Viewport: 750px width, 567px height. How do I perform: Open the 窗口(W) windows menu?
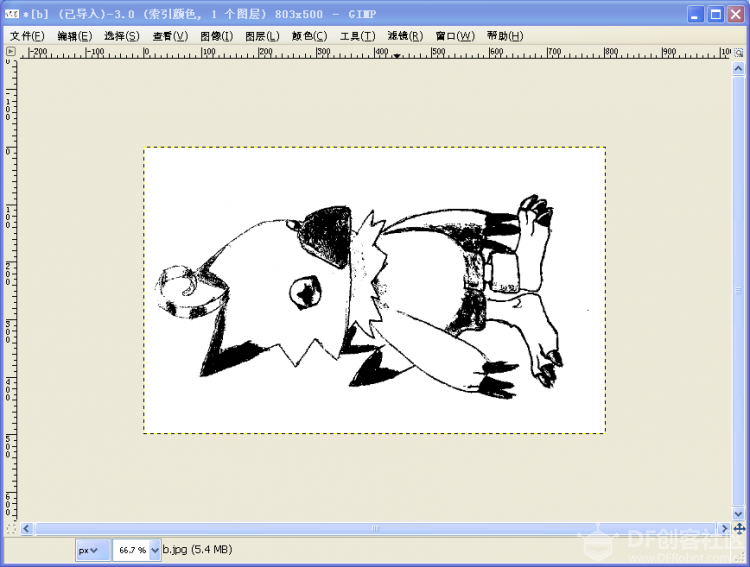coord(454,36)
